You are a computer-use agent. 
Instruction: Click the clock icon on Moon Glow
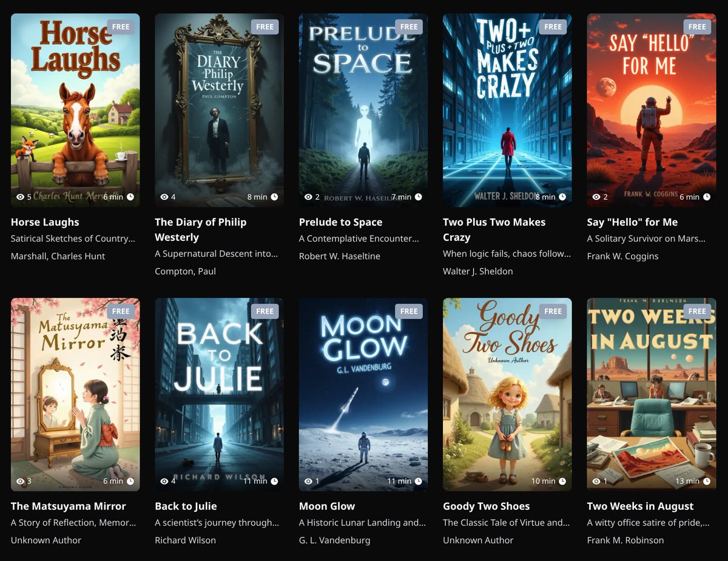click(x=419, y=481)
